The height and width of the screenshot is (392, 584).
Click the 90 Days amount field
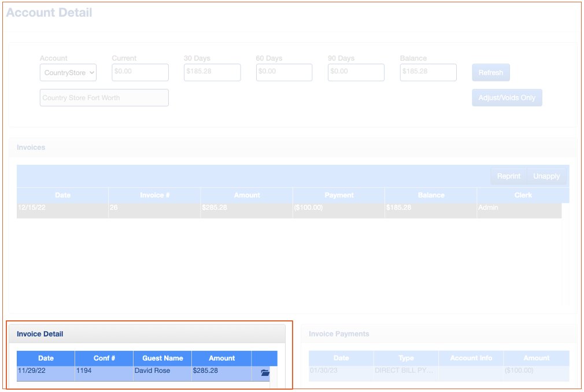point(356,72)
